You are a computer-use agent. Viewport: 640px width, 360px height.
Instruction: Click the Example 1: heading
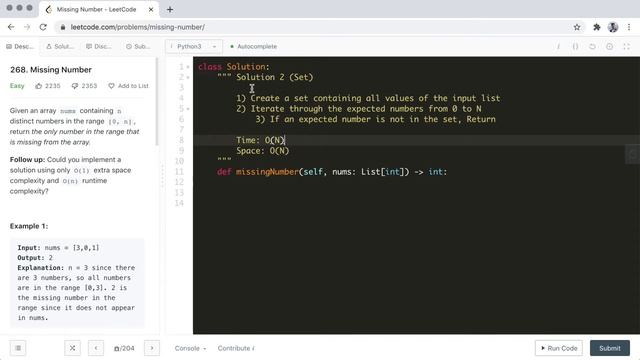[x=29, y=226]
